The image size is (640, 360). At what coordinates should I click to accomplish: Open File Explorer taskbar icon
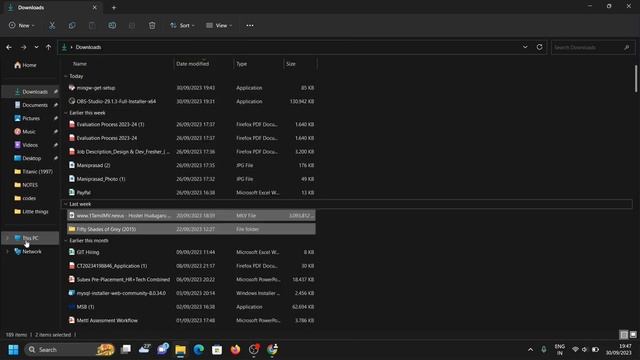180,349
